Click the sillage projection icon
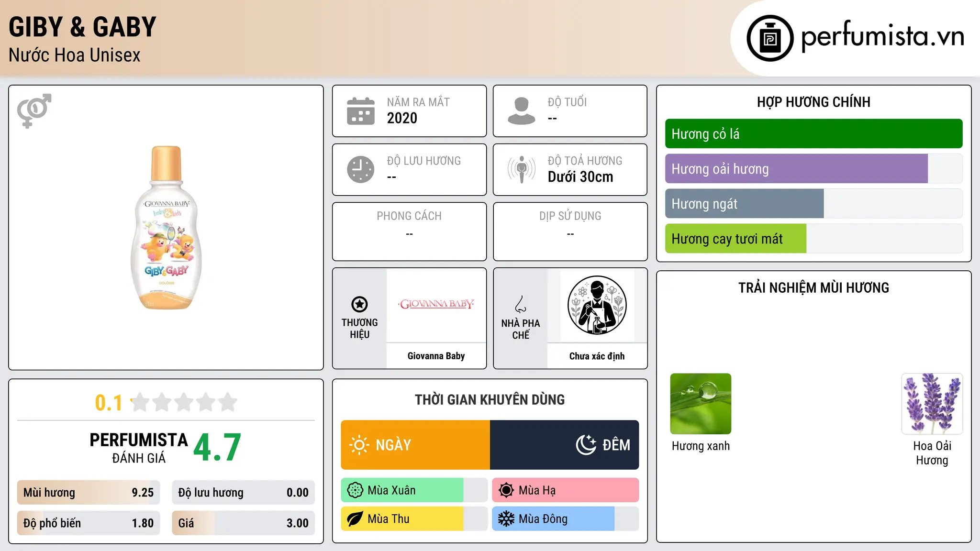 [x=522, y=169]
